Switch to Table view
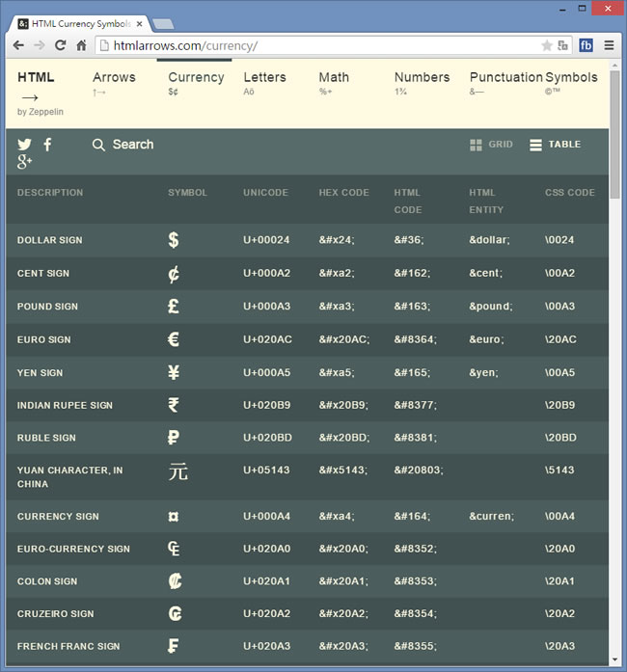 point(556,145)
